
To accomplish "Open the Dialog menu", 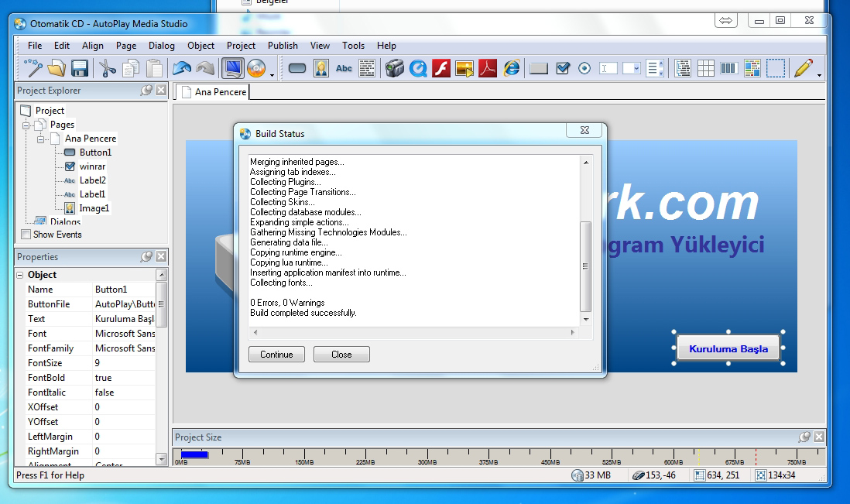I will 162,46.
